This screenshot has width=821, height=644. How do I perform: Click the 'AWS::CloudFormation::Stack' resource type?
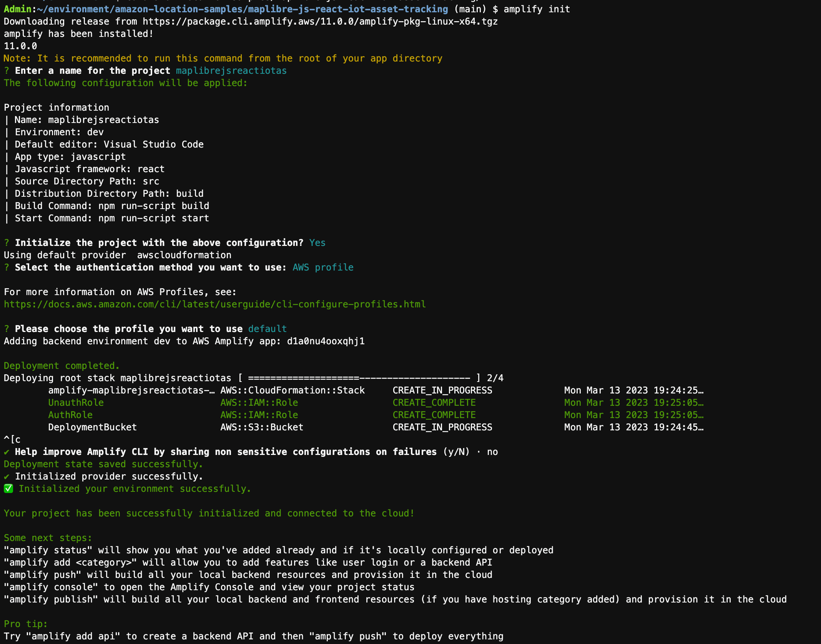pyautogui.click(x=293, y=390)
